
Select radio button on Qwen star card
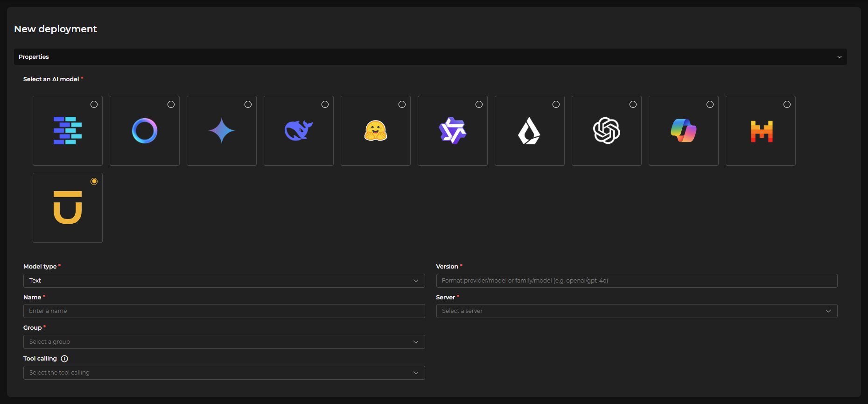(x=479, y=105)
